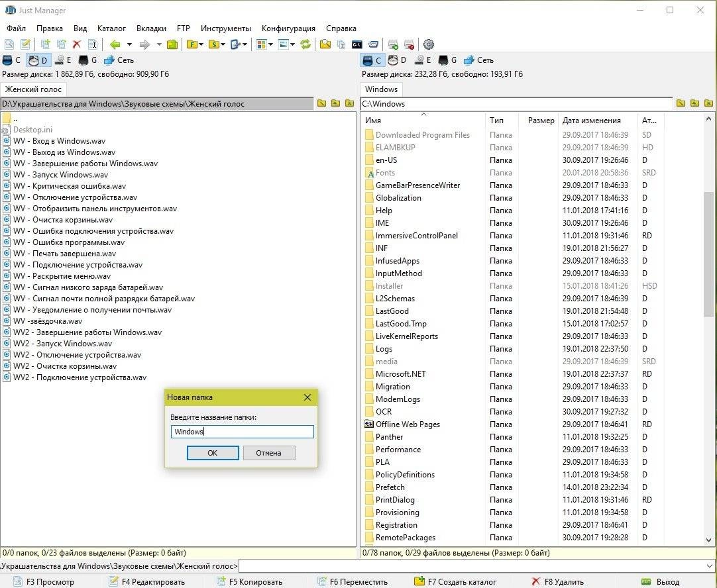
Task: Expand the F favorites folder dropdown arrow
Action: pyautogui.click(x=201, y=44)
